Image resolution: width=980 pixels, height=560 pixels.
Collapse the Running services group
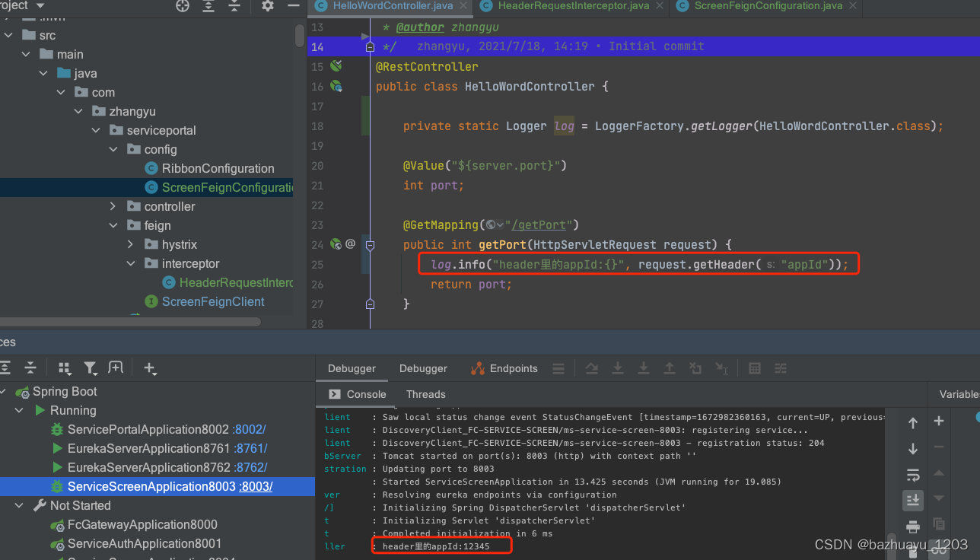(20, 410)
